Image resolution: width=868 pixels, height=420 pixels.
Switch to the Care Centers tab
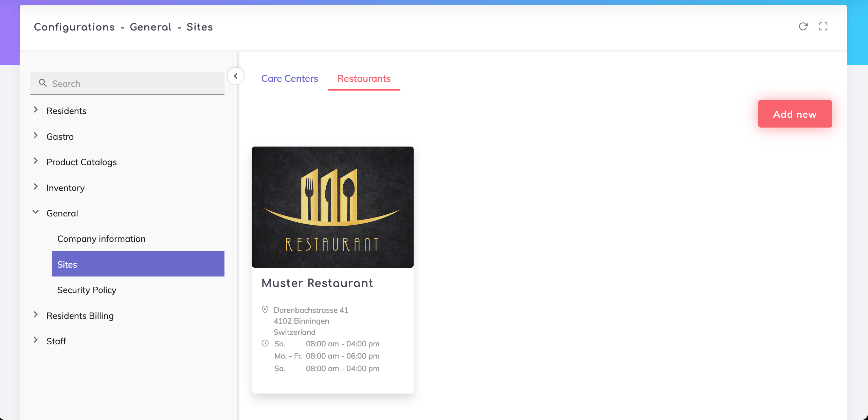click(289, 79)
